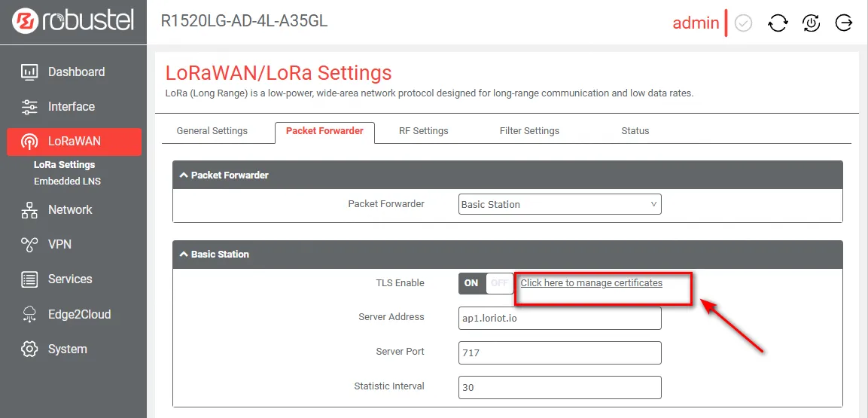Click the grey checkmark apply icon

click(x=743, y=23)
